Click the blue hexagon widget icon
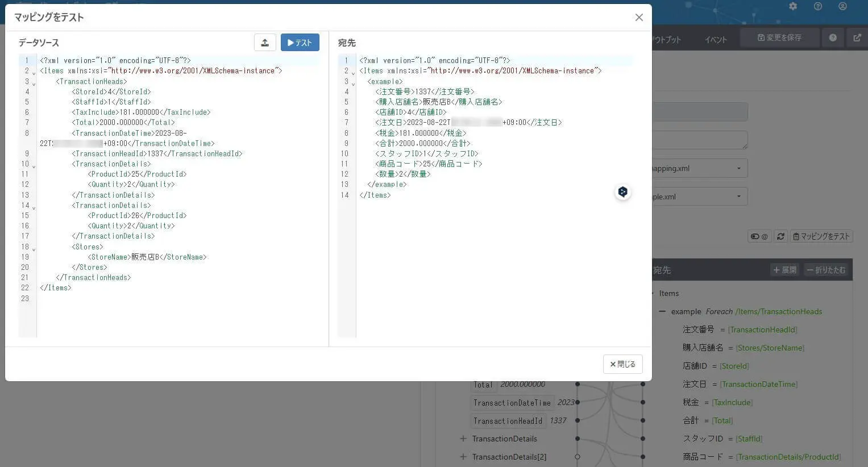 pos(622,192)
